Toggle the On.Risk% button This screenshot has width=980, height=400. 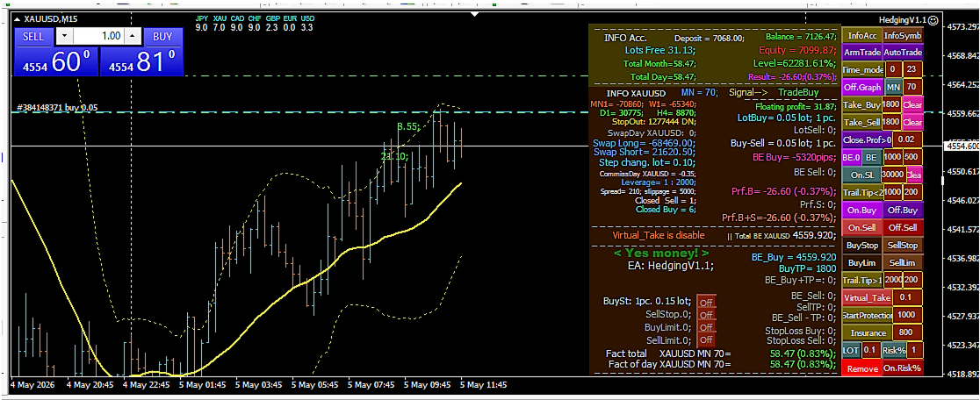coord(903,368)
